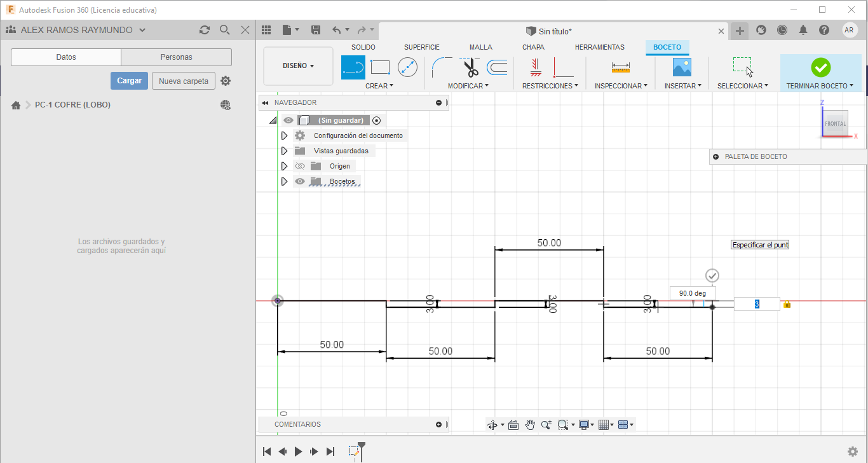Select the Circle by diameter tool
The width and height of the screenshot is (868, 463).
click(x=407, y=67)
